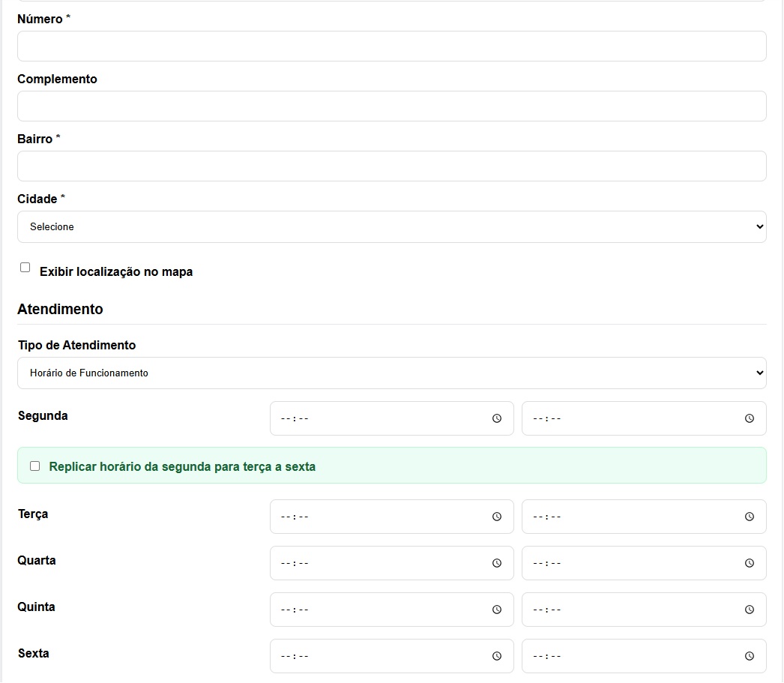Open clock picker for Quarta closing time
The height and width of the screenshot is (683, 784).
pos(749,563)
